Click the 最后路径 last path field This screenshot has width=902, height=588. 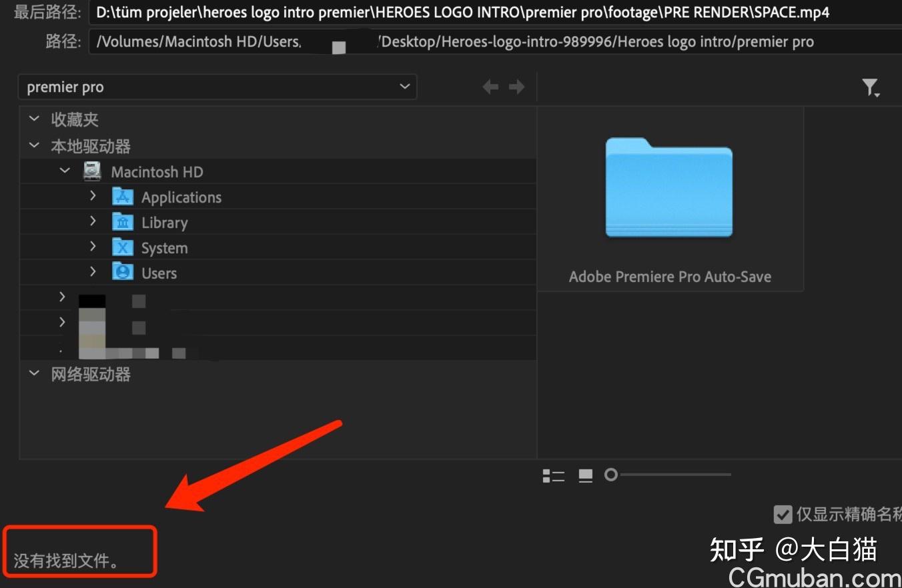click(495, 12)
